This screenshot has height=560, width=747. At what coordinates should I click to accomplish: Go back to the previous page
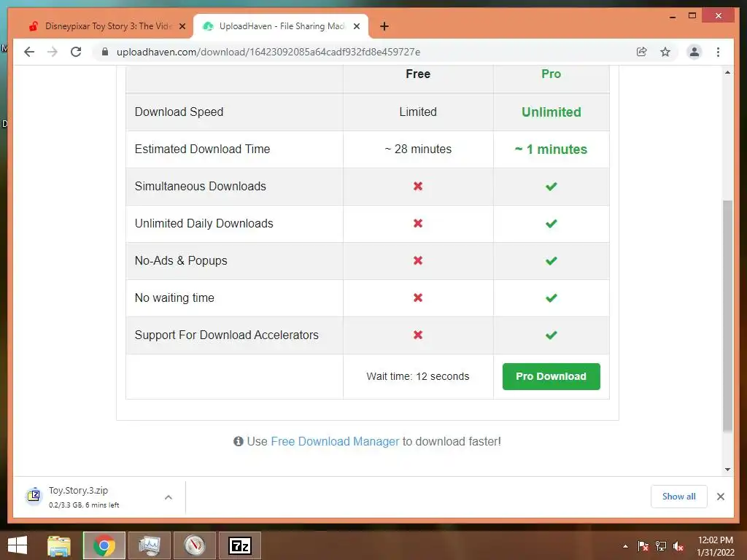29,52
